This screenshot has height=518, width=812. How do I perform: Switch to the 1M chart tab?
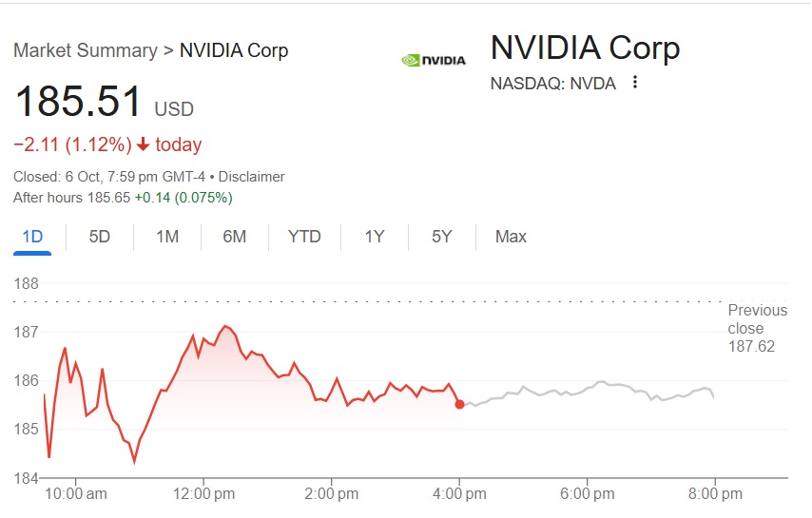click(x=167, y=237)
